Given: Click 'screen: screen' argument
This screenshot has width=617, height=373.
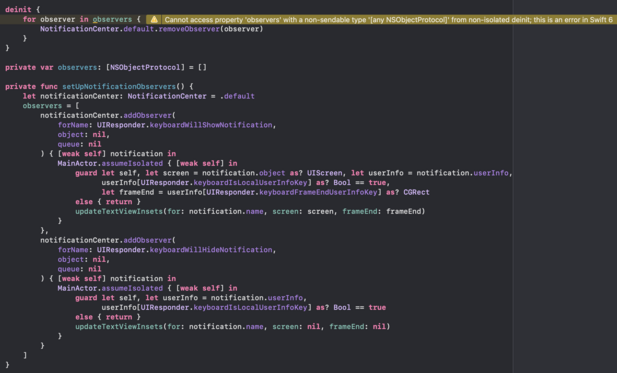Looking at the screenshot, I should point(304,212).
